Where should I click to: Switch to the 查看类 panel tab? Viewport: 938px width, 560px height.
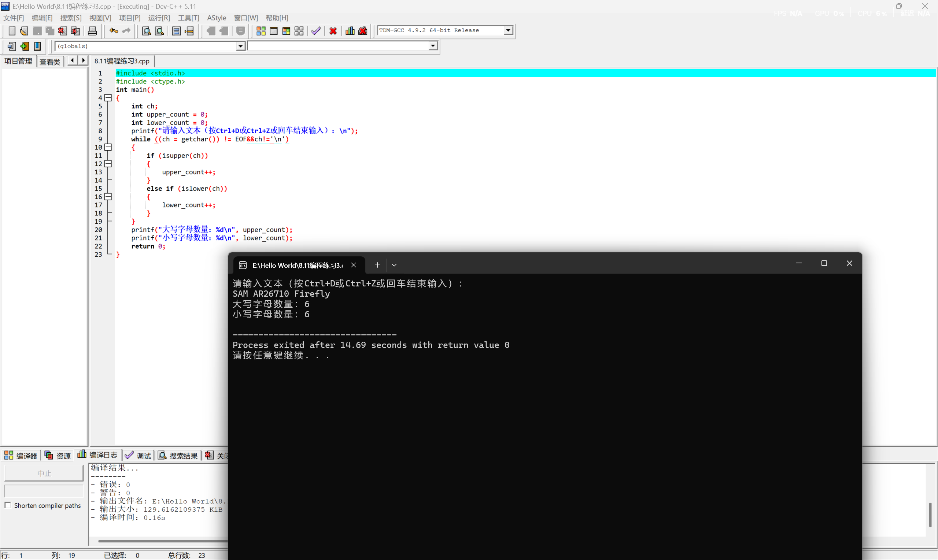click(50, 62)
